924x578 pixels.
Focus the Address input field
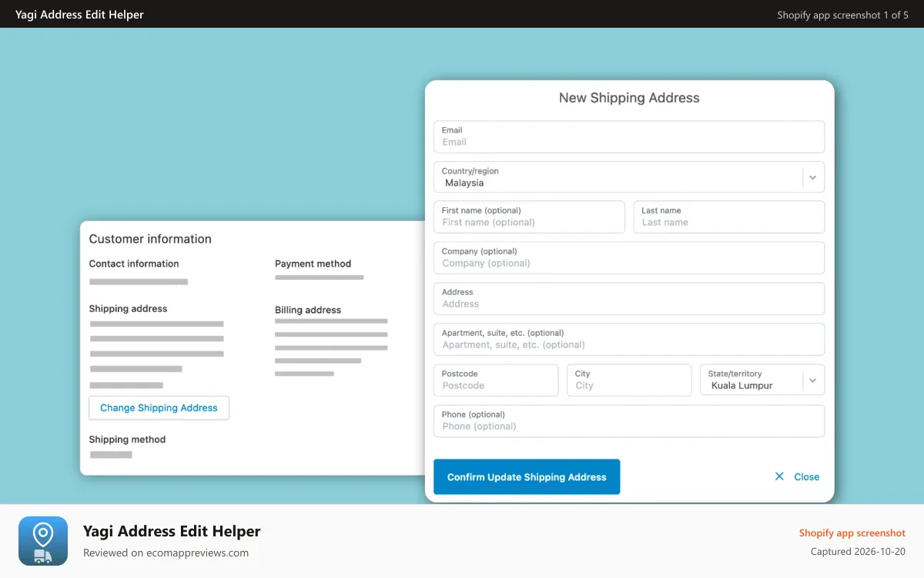[x=629, y=299]
